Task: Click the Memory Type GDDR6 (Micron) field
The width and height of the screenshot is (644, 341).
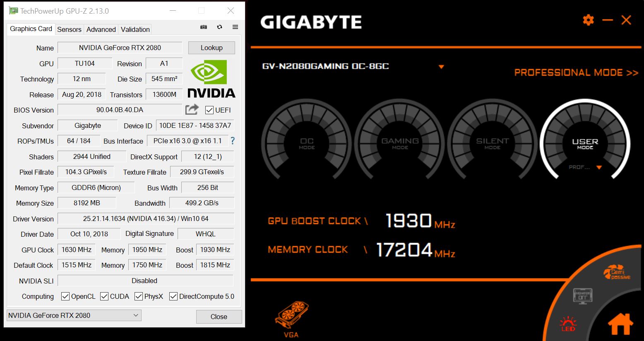Action: (x=96, y=187)
